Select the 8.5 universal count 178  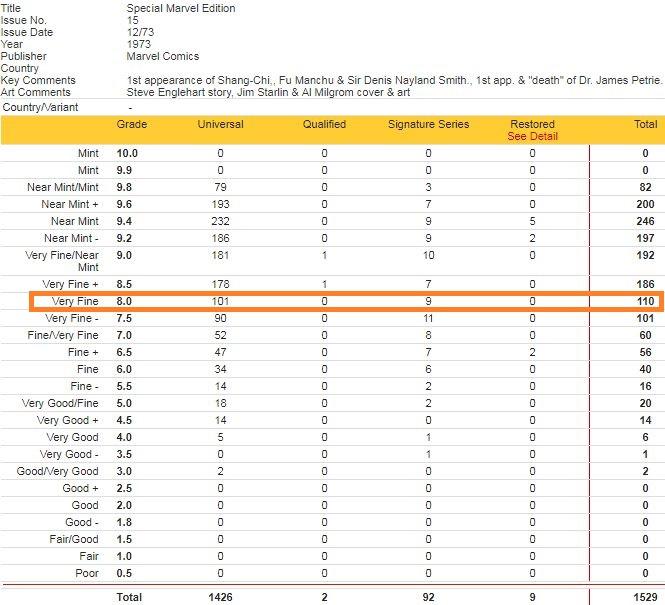pyautogui.click(x=221, y=284)
